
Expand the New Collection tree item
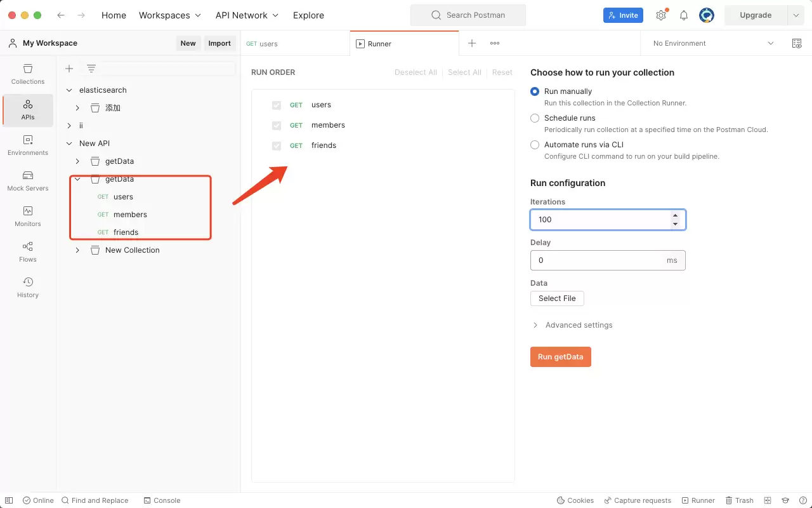(77, 250)
